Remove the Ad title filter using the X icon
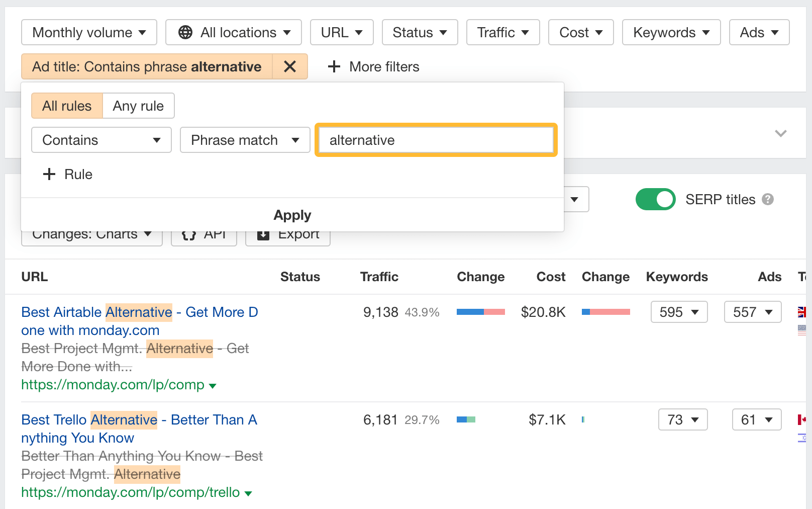 [290, 66]
